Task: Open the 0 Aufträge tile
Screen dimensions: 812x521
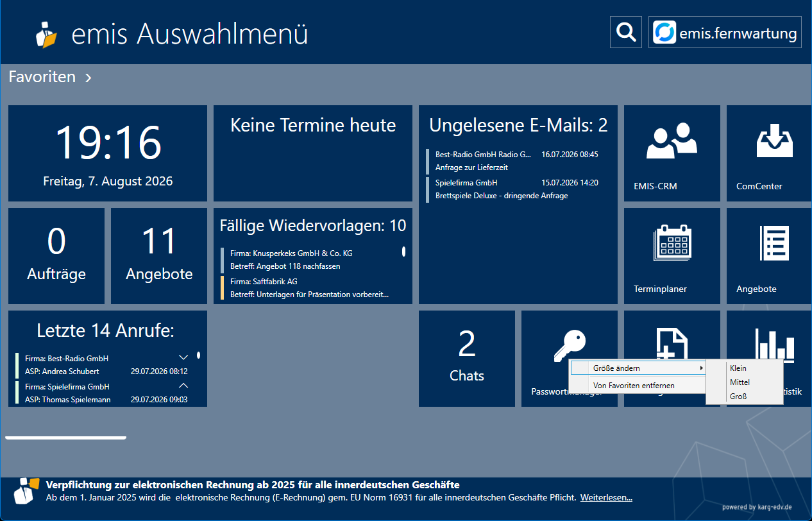Action: pyautogui.click(x=56, y=256)
